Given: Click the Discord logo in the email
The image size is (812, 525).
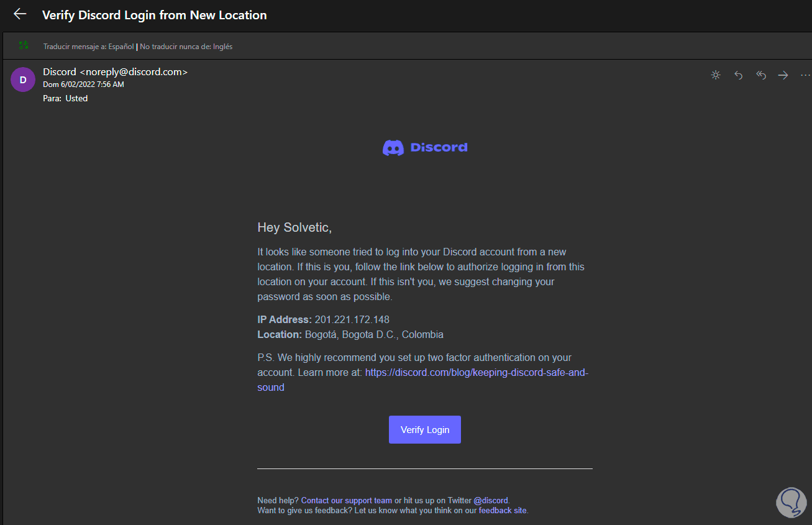Looking at the screenshot, I should 425,148.
